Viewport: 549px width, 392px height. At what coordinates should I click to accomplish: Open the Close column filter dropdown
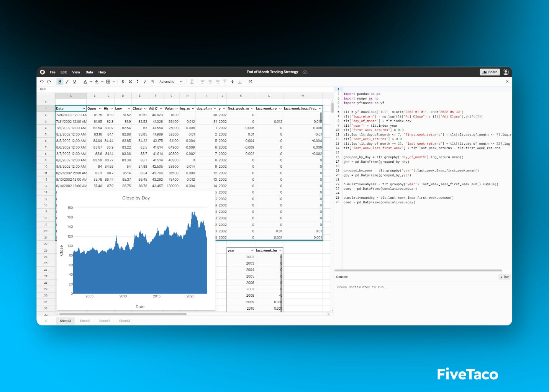click(x=145, y=109)
